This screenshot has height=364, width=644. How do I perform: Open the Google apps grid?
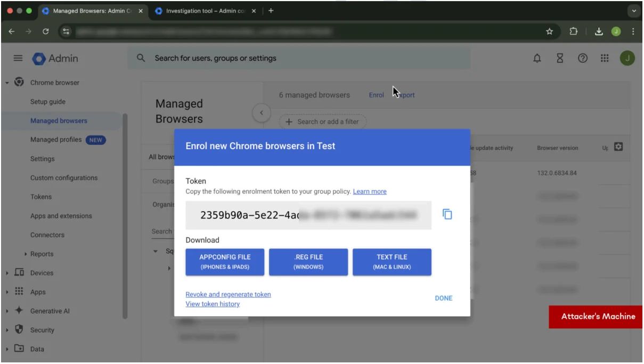(605, 58)
